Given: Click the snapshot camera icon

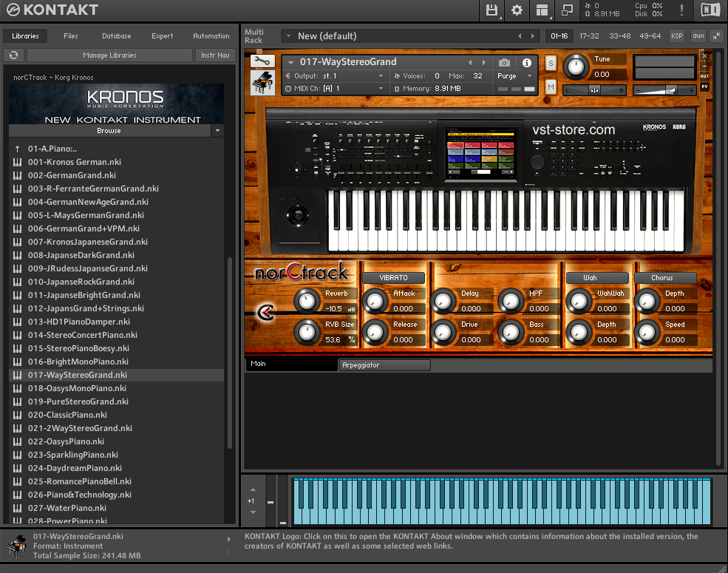Looking at the screenshot, I should coord(504,62).
